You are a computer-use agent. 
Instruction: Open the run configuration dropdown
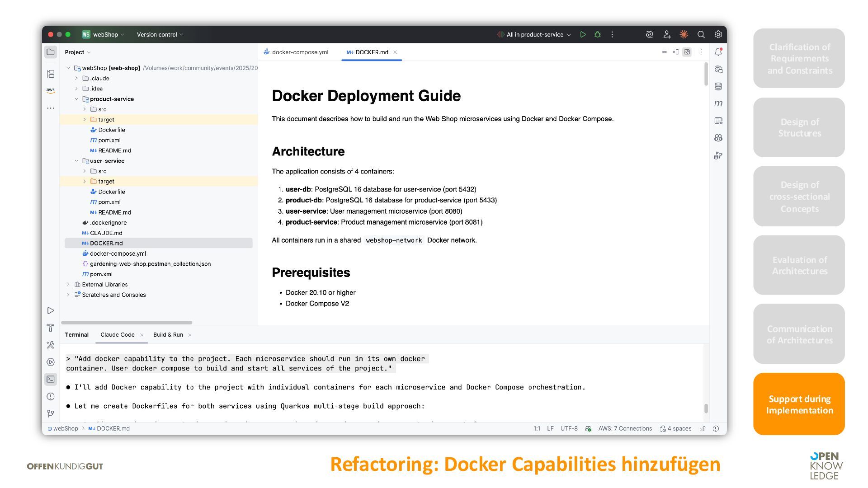(x=535, y=34)
